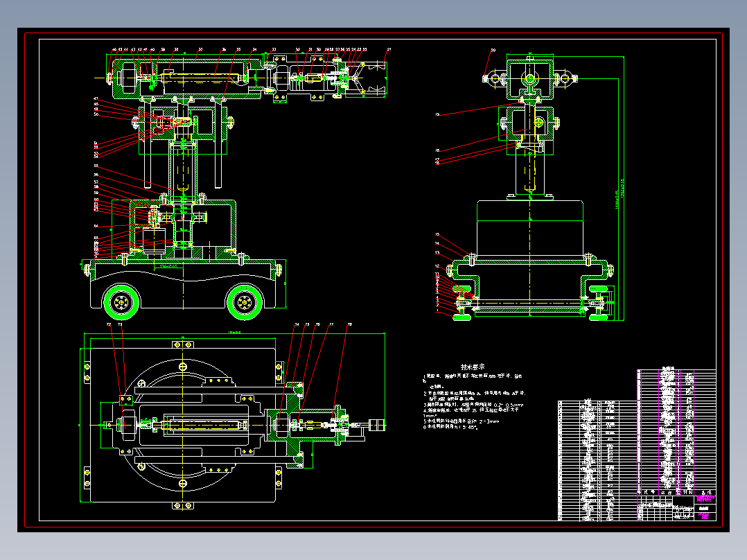The image size is (747, 560).
Task: Pick the 0.2~0.5mm clearance note line
Action: (473, 405)
